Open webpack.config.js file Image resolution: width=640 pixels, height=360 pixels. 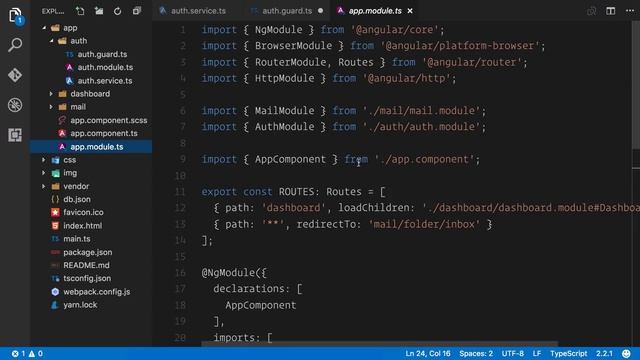(96, 292)
